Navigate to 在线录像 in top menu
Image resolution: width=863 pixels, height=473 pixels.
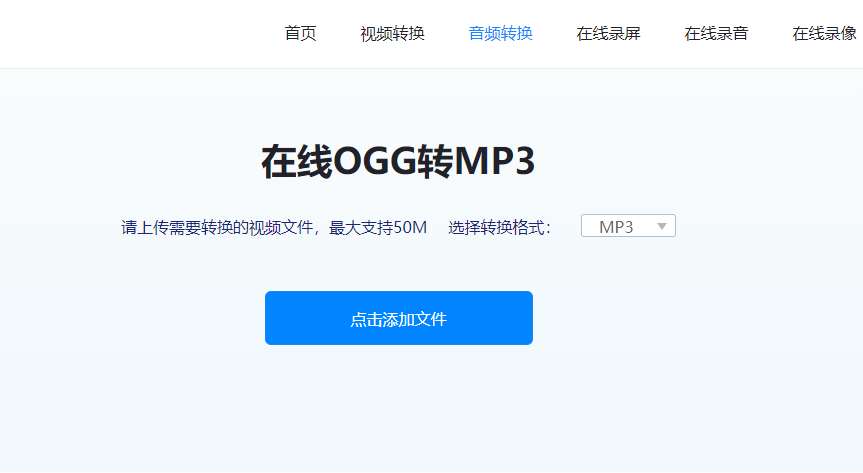824,33
